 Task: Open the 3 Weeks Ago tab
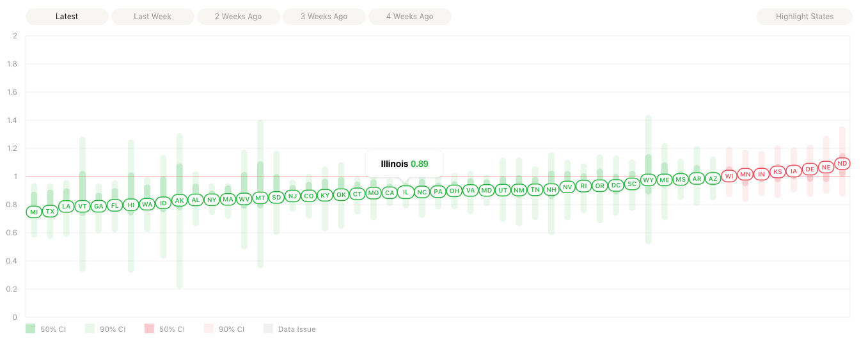324,17
